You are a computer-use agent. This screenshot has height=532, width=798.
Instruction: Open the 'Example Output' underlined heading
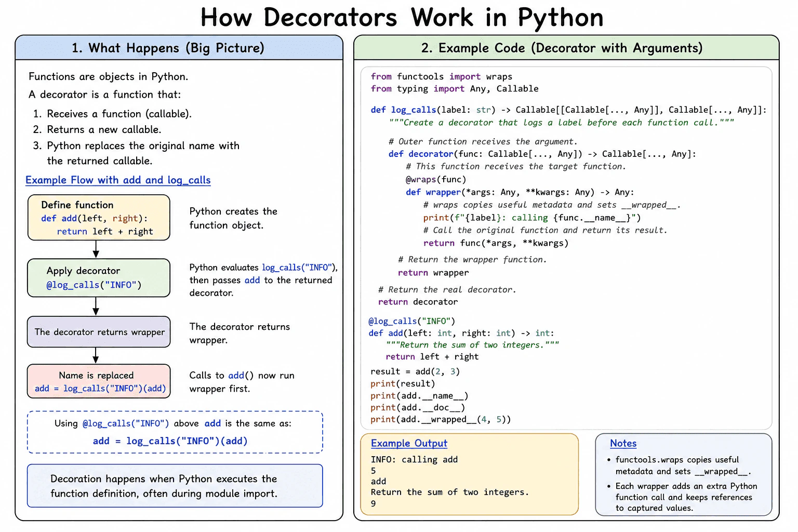(x=409, y=444)
